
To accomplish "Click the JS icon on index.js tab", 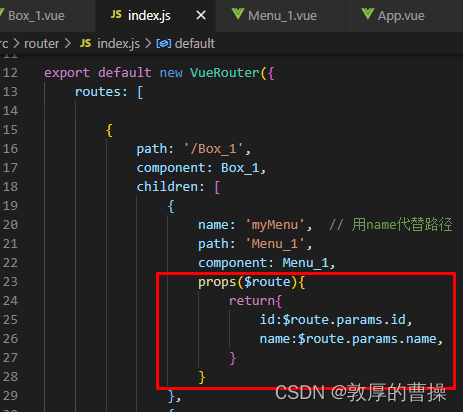I will [116, 15].
